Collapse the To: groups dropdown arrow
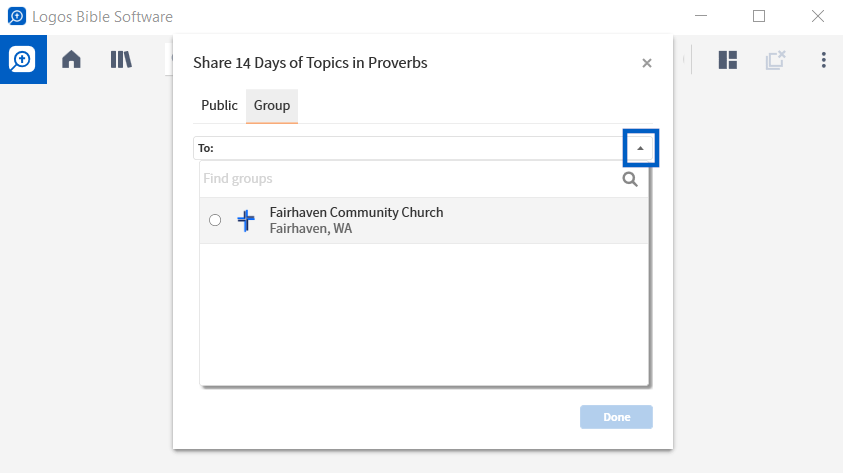The width and height of the screenshot is (843, 473). (x=640, y=148)
